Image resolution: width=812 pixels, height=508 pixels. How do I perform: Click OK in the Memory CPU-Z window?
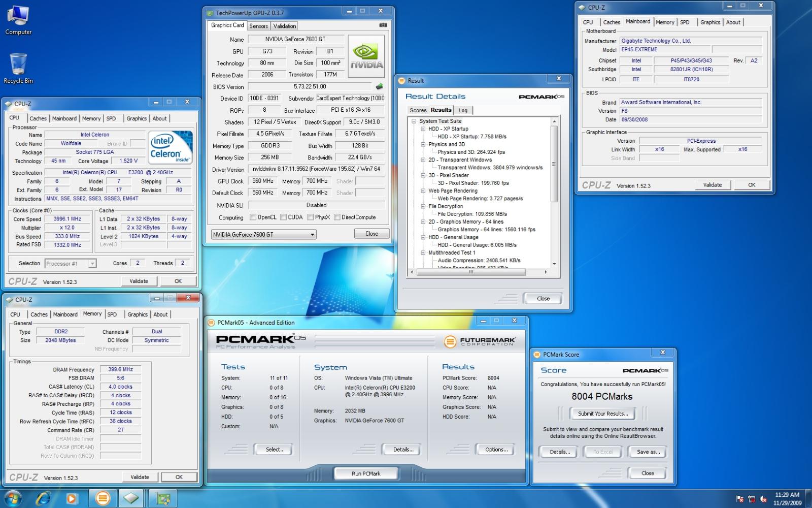pyautogui.click(x=179, y=477)
